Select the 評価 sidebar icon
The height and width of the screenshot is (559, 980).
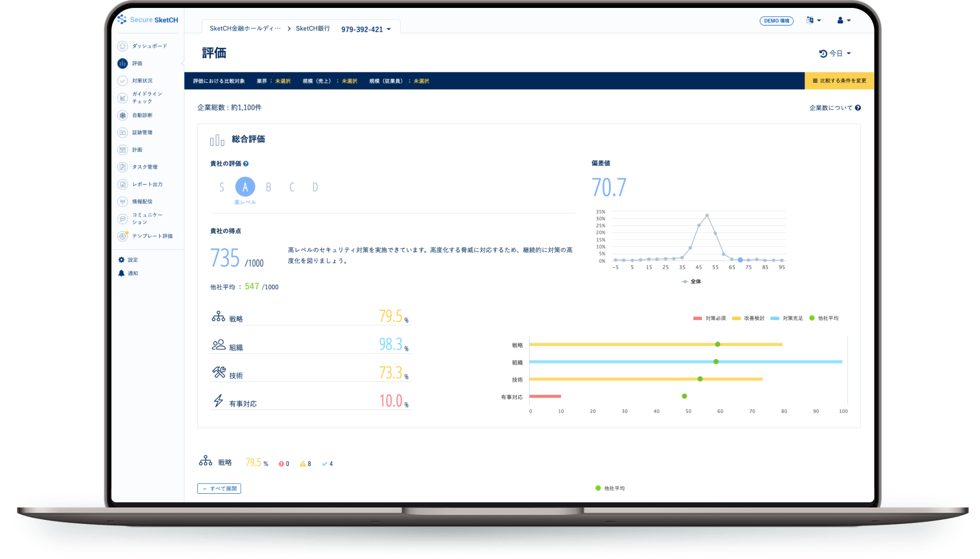122,63
